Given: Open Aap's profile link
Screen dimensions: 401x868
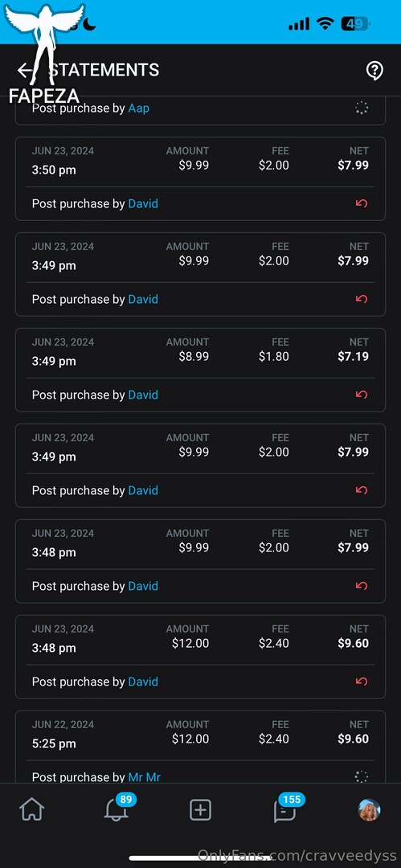Looking at the screenshot, I should 138,108.
